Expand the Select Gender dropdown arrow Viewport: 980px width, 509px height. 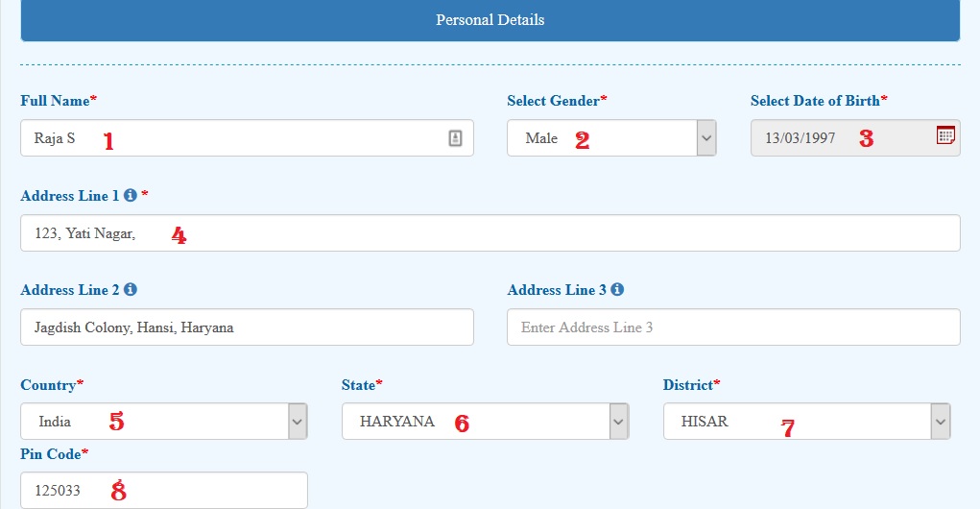[706, 138]
